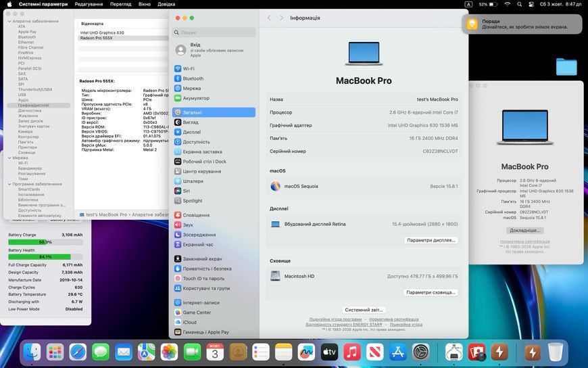Open Bluetooth settings in System Settings sidebar

tap(214, 78)
